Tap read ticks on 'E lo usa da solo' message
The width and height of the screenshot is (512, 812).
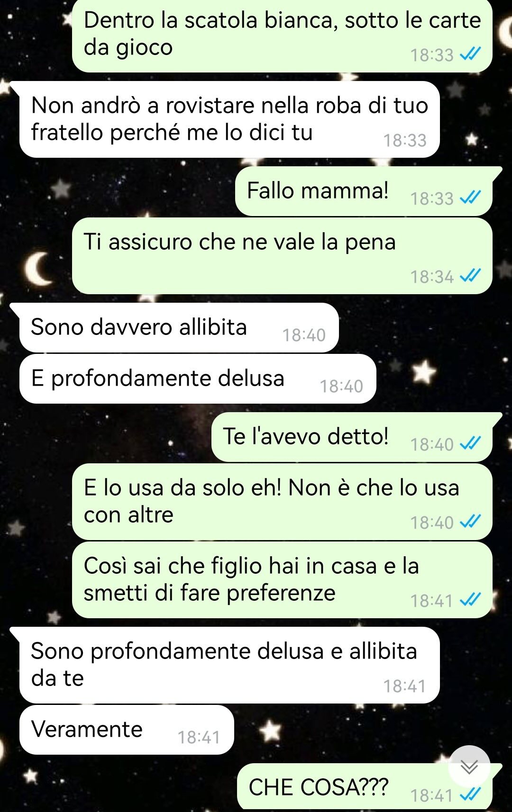pyautogui.click(x=471, y=521)
